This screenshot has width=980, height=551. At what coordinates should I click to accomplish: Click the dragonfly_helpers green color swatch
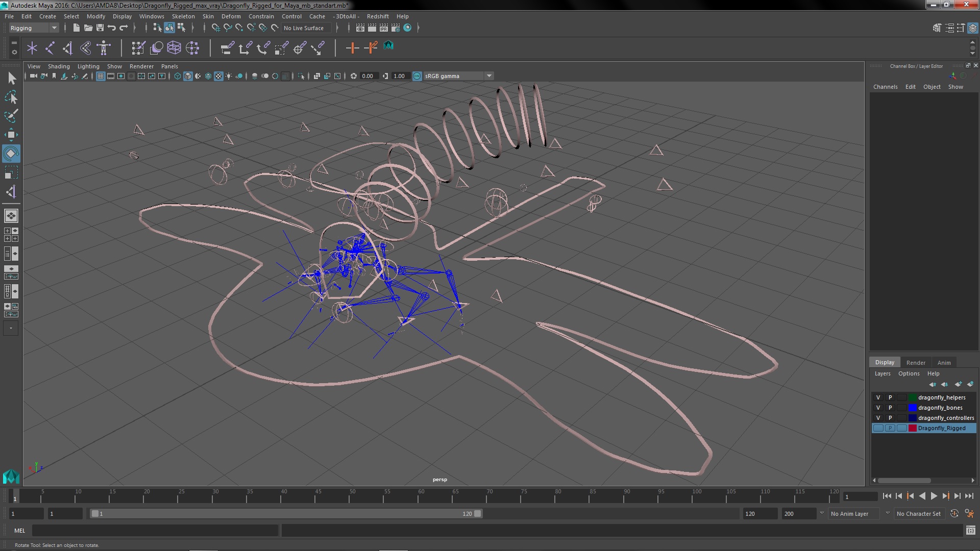click(x=912, y=397)
